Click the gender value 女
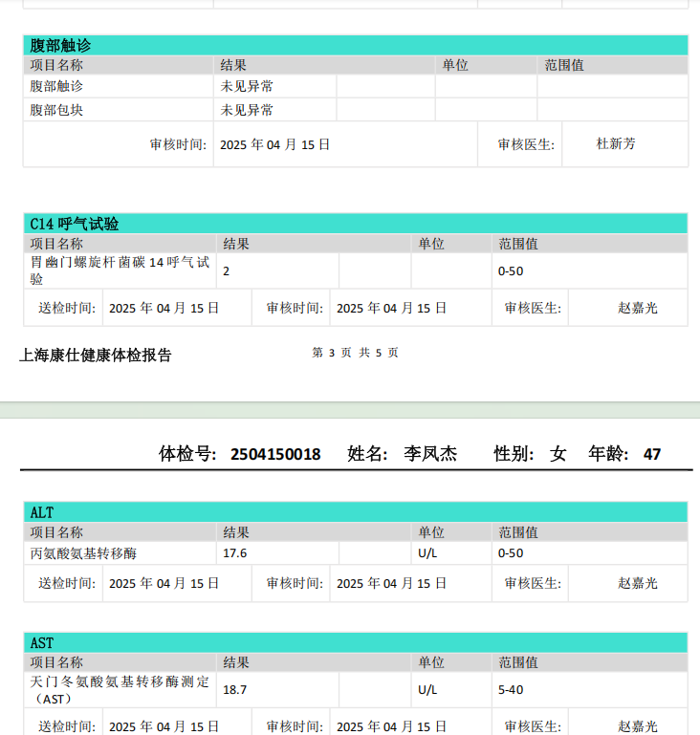This screenshot has width=700, height=735. (558, 454)
